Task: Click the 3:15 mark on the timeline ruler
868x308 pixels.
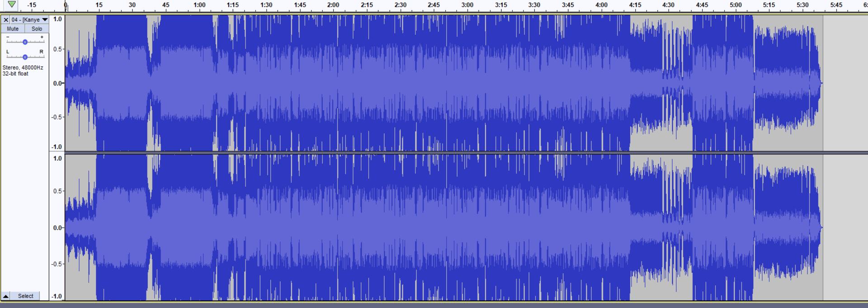Action: [501, 5]
